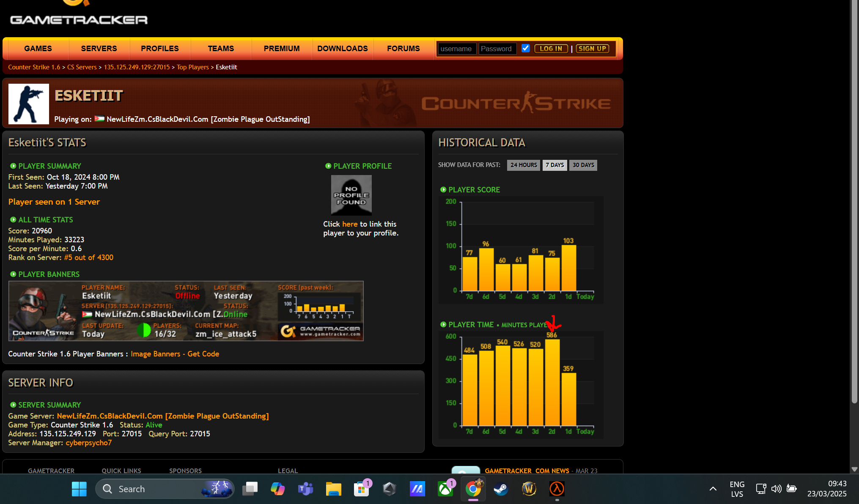The height and width of the screenshot is (504, 859).
Task: Toggle the remember-me checkbox beside LOG IN
Action: coord(526,48)
